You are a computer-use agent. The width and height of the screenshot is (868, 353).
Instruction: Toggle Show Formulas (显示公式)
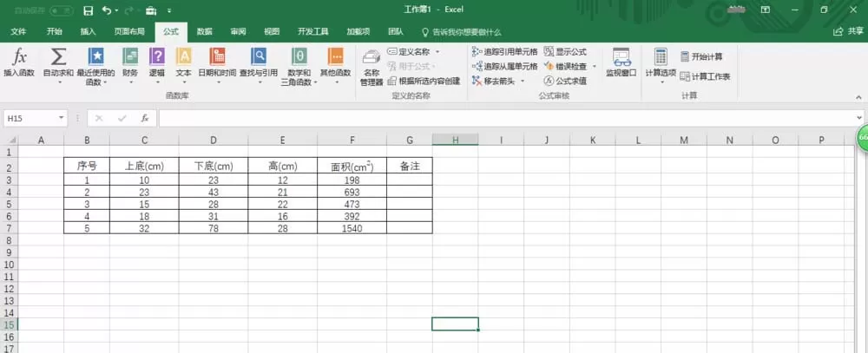point(565,51)
